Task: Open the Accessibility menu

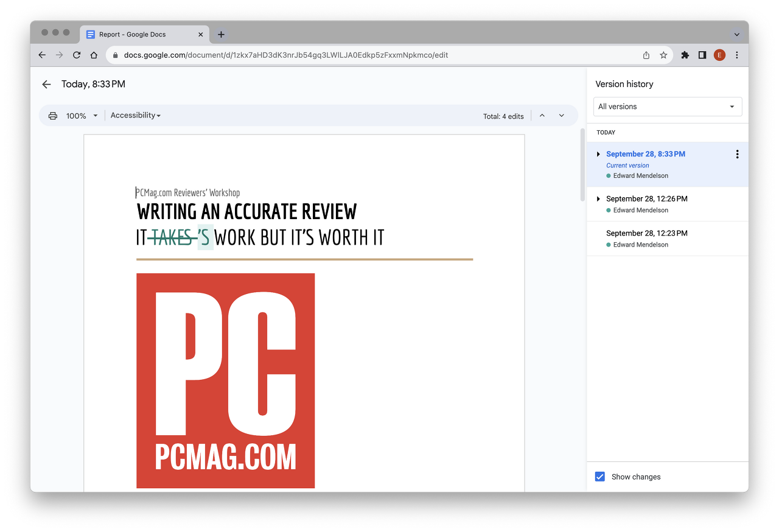Action: coord(136,116)
